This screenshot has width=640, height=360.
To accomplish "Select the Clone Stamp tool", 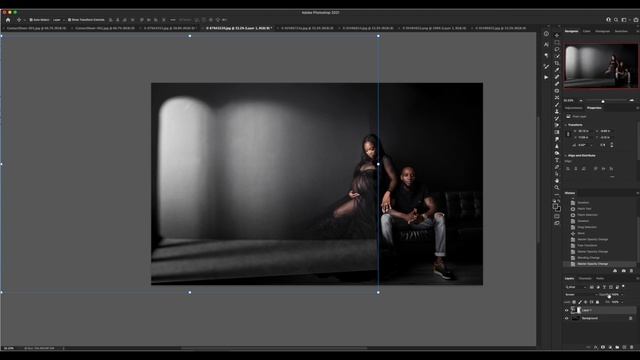I will pyautogui.click(x=557, y=111).
